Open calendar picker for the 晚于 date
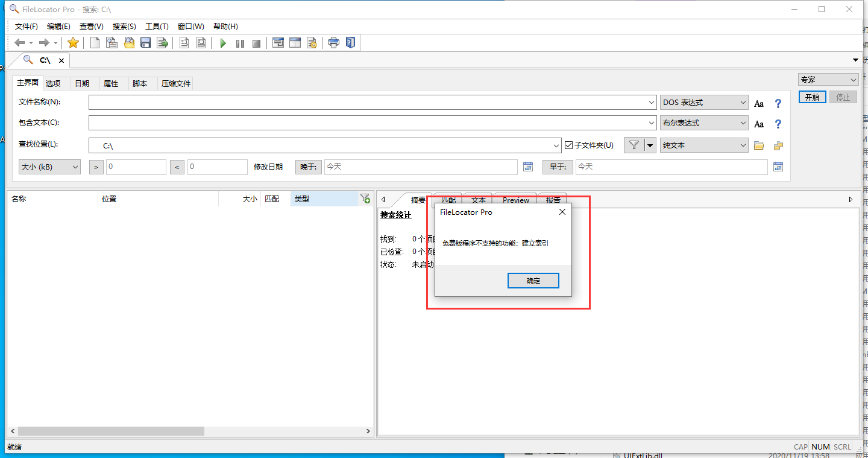 [x=528, y=167]
